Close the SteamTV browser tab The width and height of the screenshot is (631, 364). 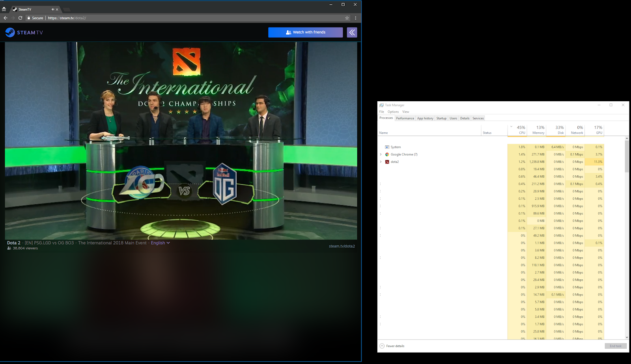(57, 9)
